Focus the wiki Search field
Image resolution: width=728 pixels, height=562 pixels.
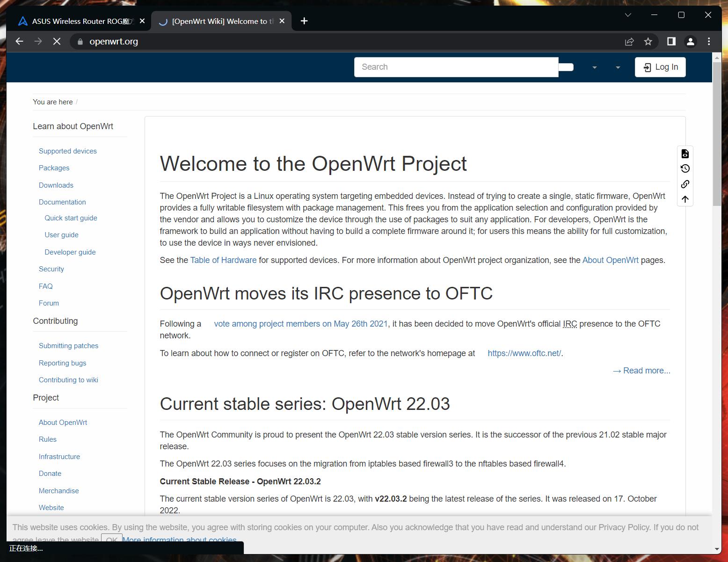click(x=456, y=67)
